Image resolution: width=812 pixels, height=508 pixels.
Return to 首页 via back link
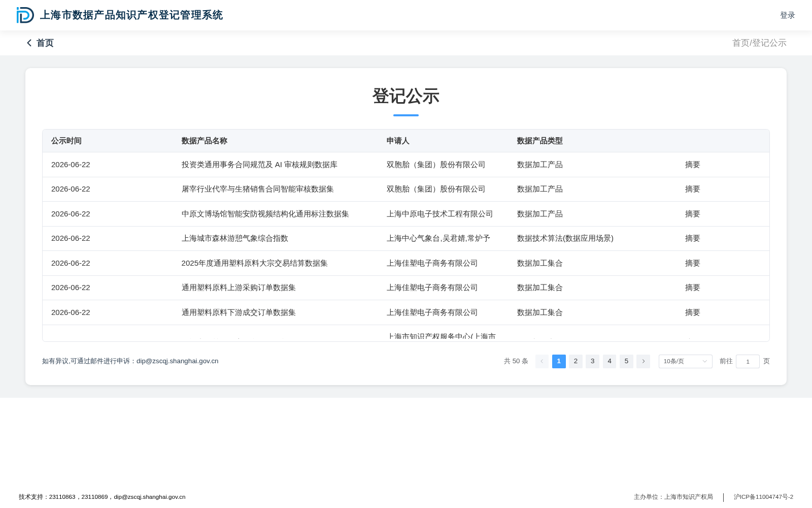pos(45,43)
